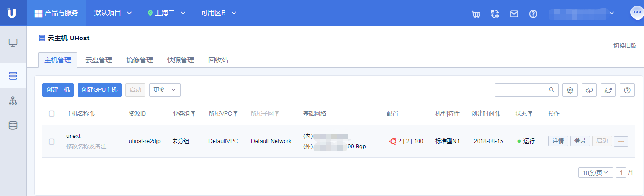Image resolution: width=644 pixels, height=196 pixels.
Task: Click the cloud download export button
Action: click(x=590, y=90)
